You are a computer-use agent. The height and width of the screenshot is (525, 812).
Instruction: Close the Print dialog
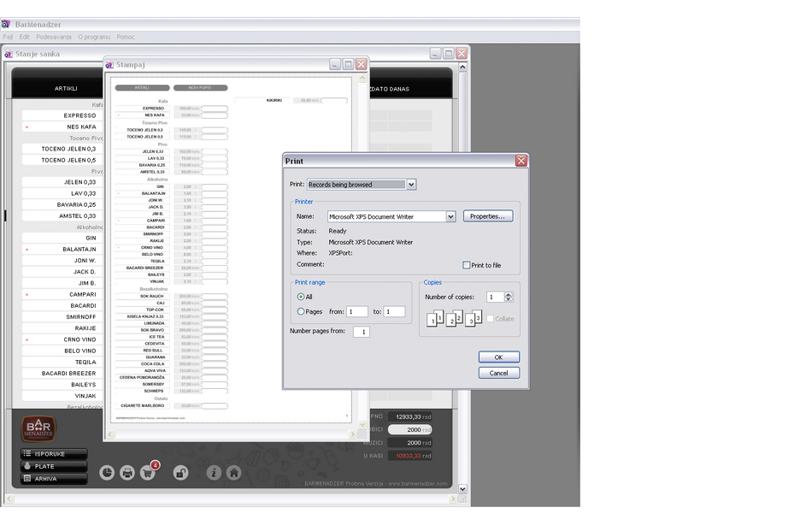(521, 161)
